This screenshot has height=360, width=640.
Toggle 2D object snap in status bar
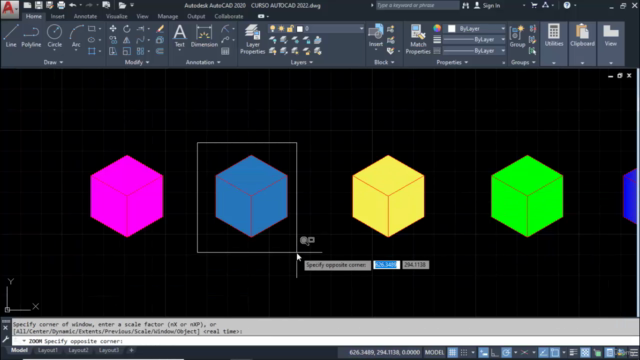[x=555, y=353]
